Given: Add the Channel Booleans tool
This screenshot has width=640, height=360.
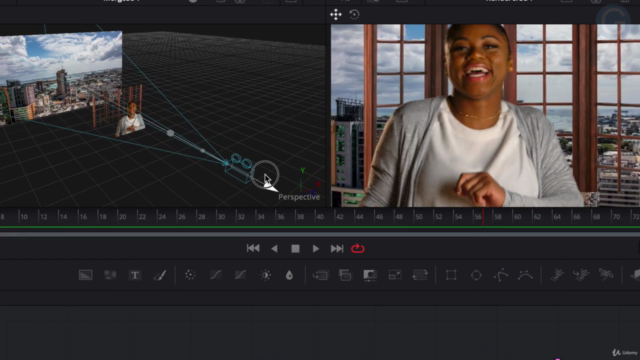Looking at the screenshot, I should click(x=345, y=275).
